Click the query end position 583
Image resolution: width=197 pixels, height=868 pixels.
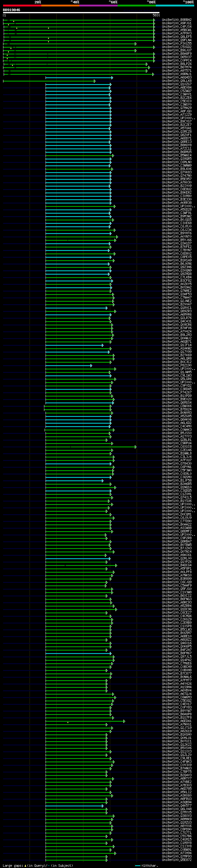coord(155,15)
